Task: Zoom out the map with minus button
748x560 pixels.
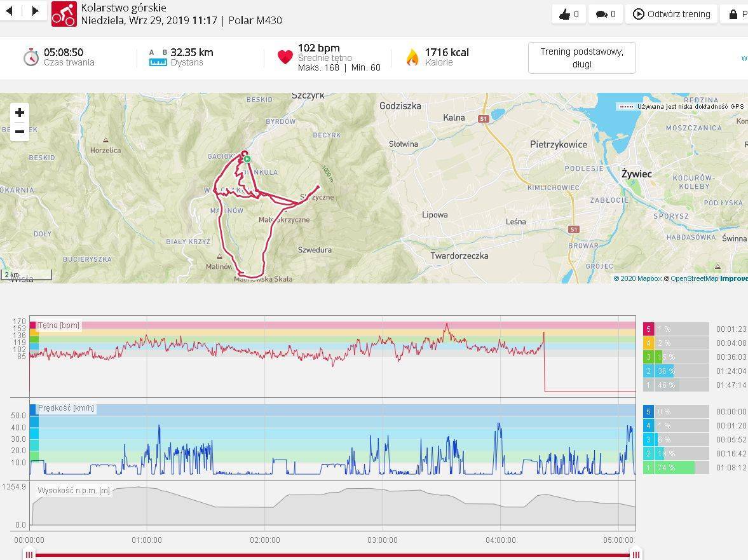Action: [x=20, y=132]
